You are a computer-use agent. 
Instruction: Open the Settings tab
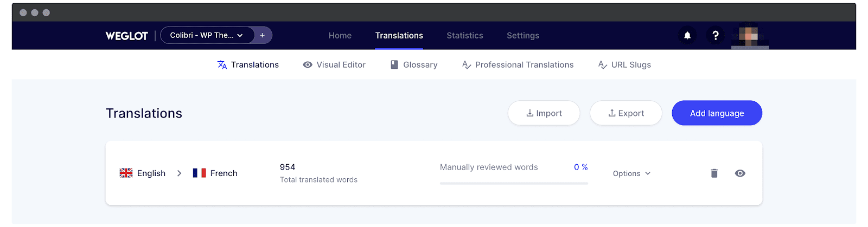523,35
